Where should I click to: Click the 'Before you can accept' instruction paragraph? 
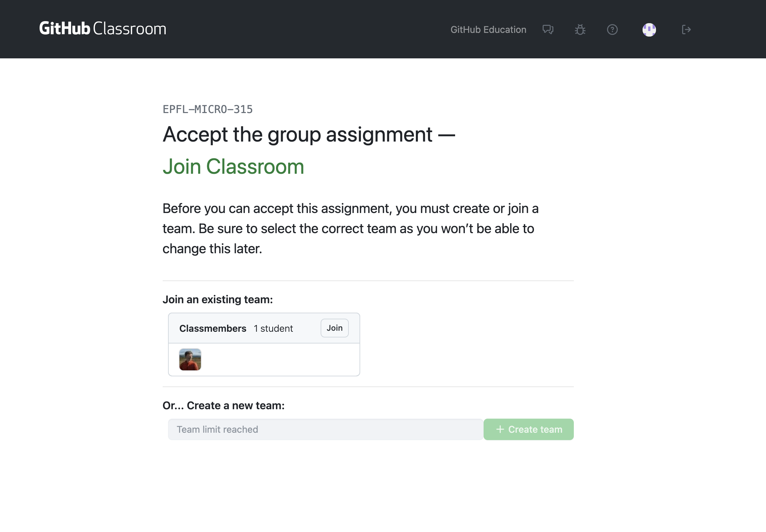coord(350,228)
